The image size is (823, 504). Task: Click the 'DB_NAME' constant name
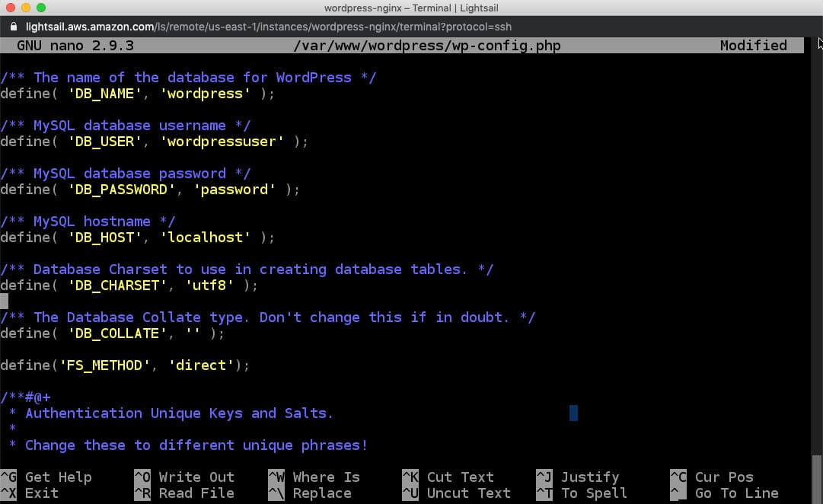coord(105,94)
